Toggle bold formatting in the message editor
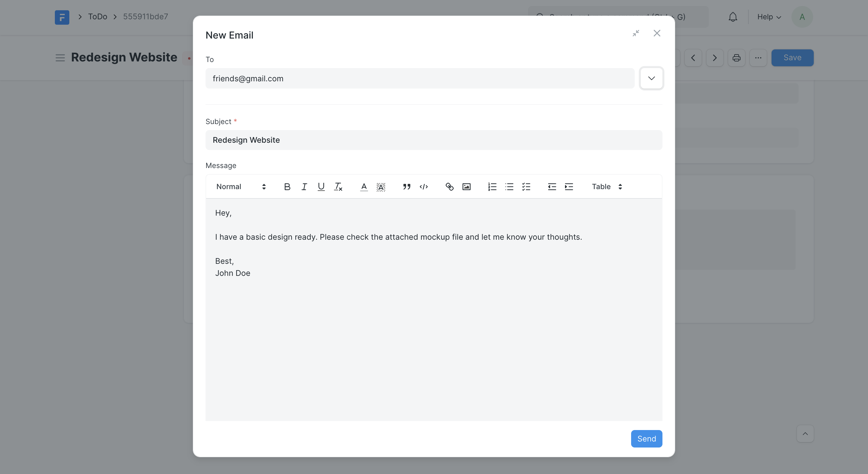The width and height of the screenshot is (868, 474). point(287,186)
